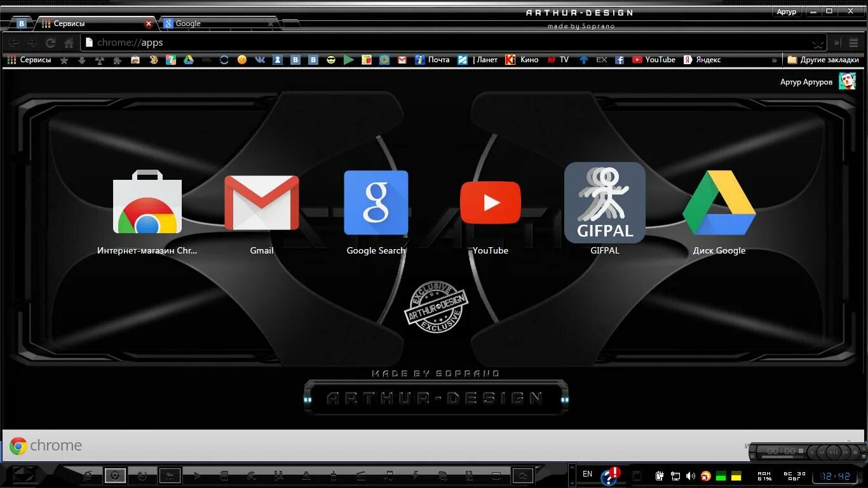The width and height of the screenshot is (868, 488).
Task: Click the EX bookmark
Action: (602, 60)
